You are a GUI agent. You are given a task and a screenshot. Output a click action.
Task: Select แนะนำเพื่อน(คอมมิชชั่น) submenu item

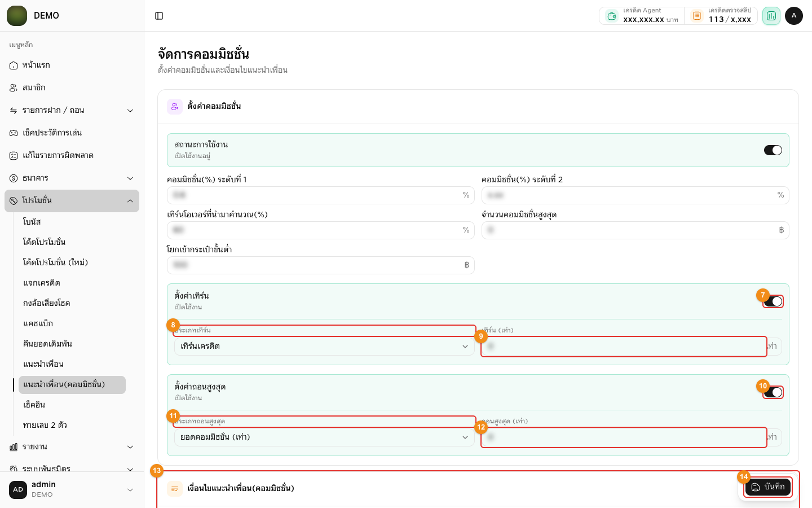(72, 385)
